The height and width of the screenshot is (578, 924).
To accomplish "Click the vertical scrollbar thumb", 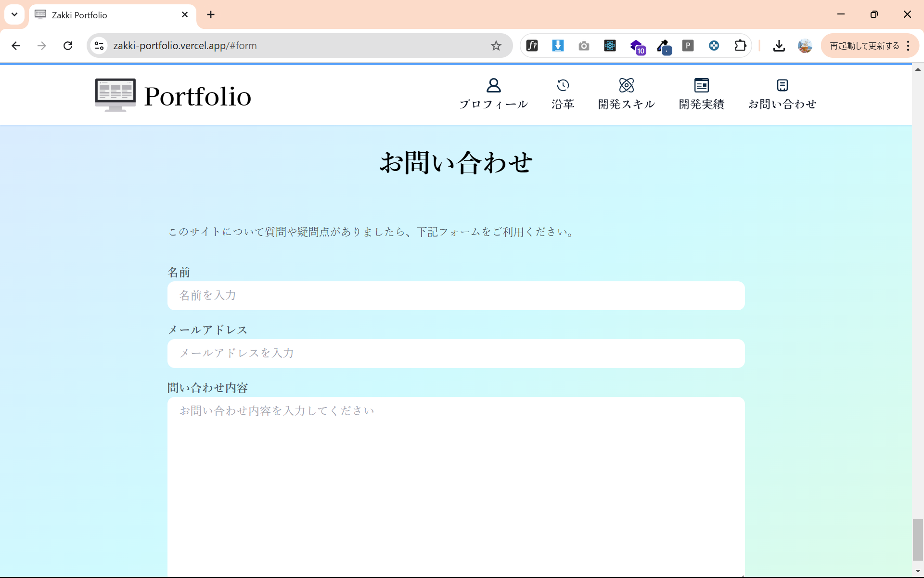I will (918, 539).
